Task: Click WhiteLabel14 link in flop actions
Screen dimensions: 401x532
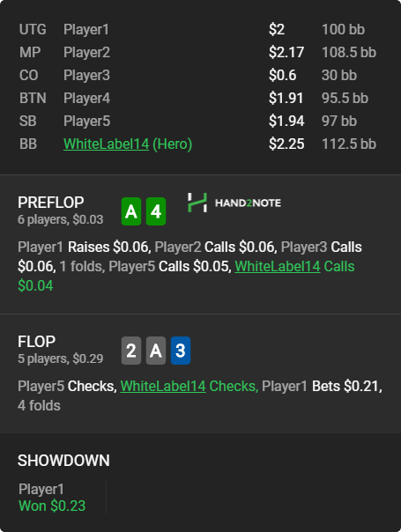Action: [163, 386]
